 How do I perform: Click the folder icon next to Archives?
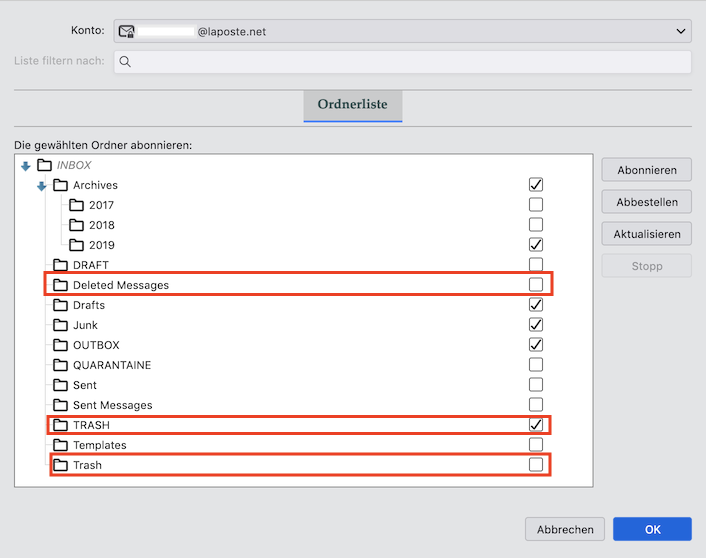60,185
